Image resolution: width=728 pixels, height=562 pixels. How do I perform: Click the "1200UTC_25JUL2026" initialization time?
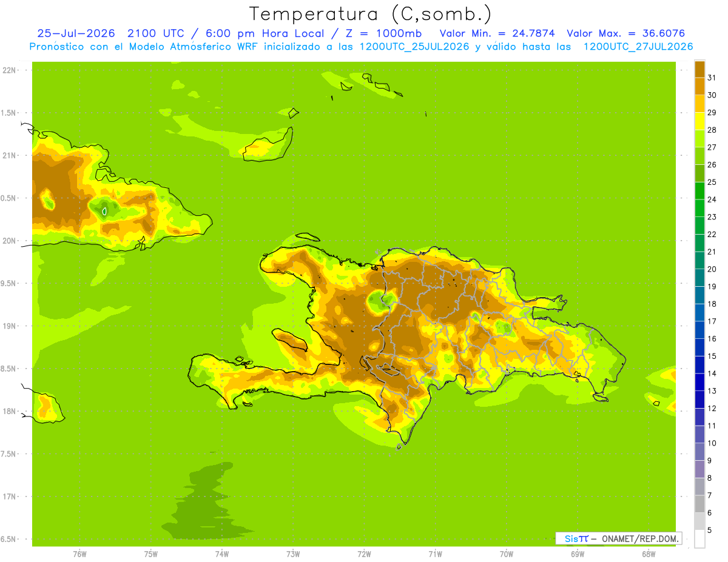pyautogui.click(x=414, y=47)
